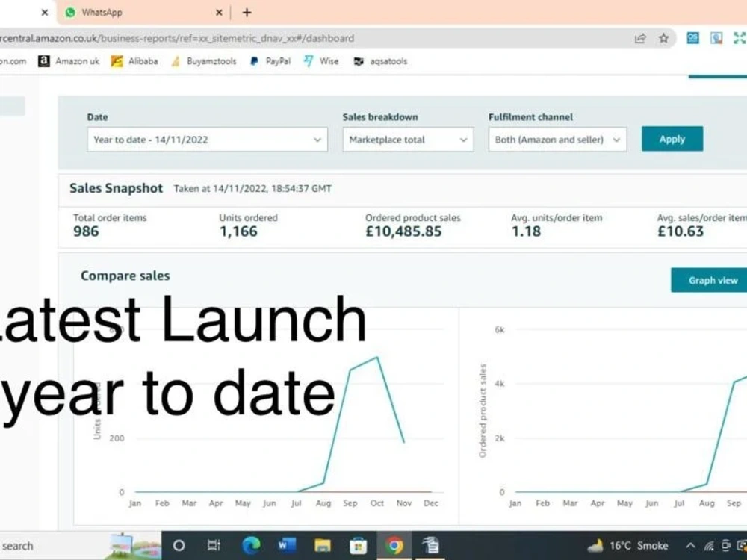Click the Compare sales heading

click(x=125, y=276)
